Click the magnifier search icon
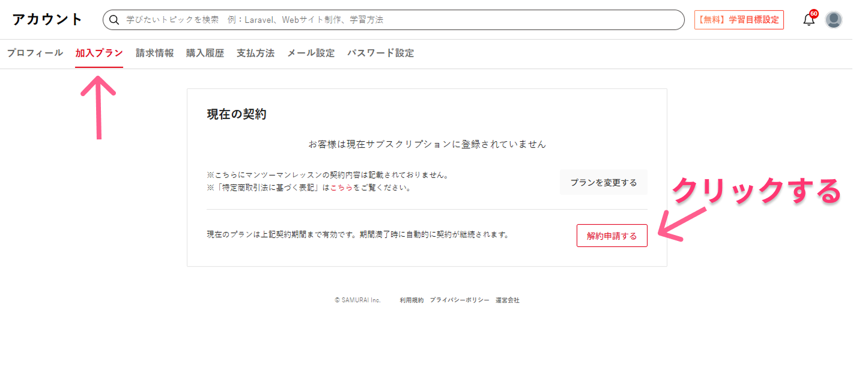Image resolution: width=868 pixels, height=390 pixels. point(114,20)
